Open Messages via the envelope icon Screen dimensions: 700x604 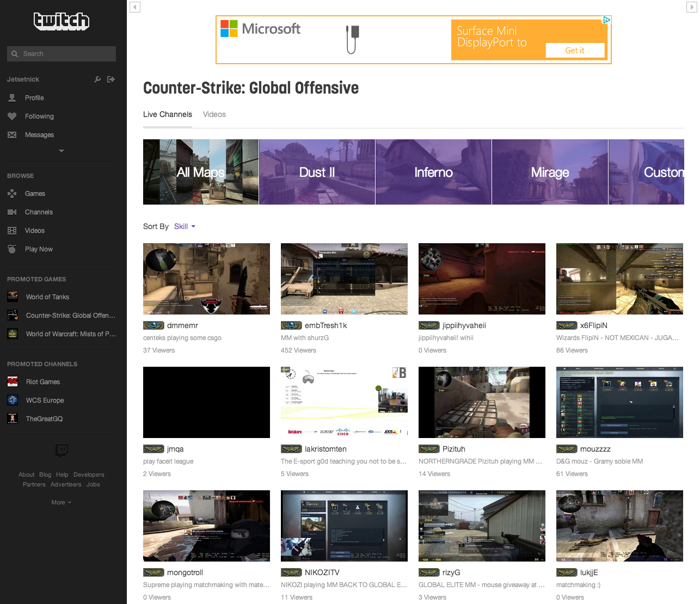click(39, 134)
